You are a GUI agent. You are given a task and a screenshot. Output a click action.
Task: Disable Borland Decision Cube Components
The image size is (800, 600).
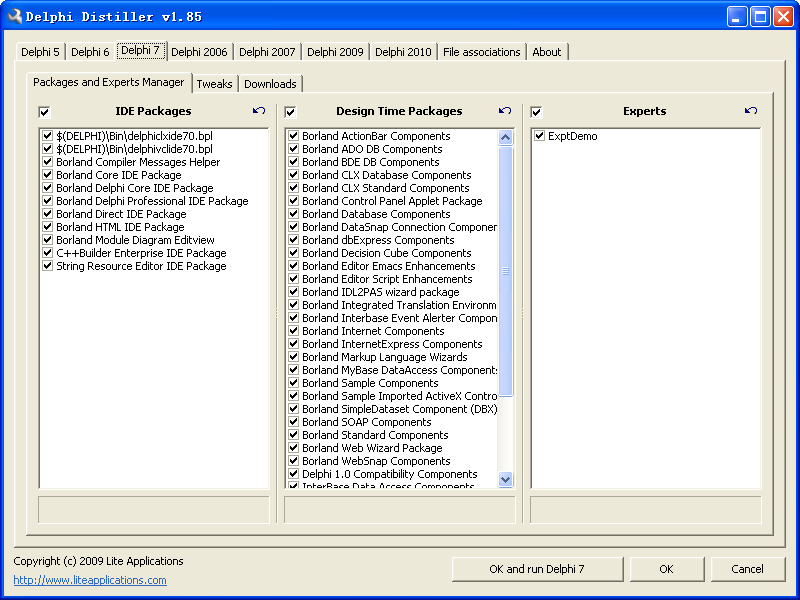[293, 253]
